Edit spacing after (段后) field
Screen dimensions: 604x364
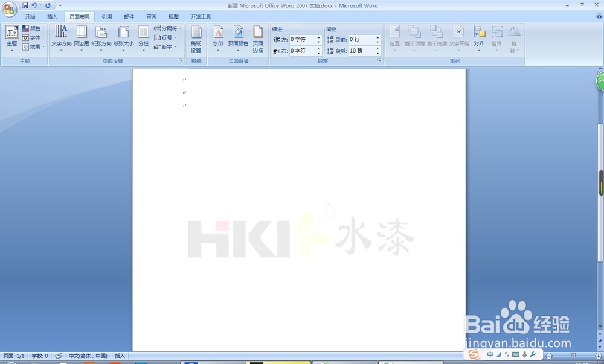[361, 51]
